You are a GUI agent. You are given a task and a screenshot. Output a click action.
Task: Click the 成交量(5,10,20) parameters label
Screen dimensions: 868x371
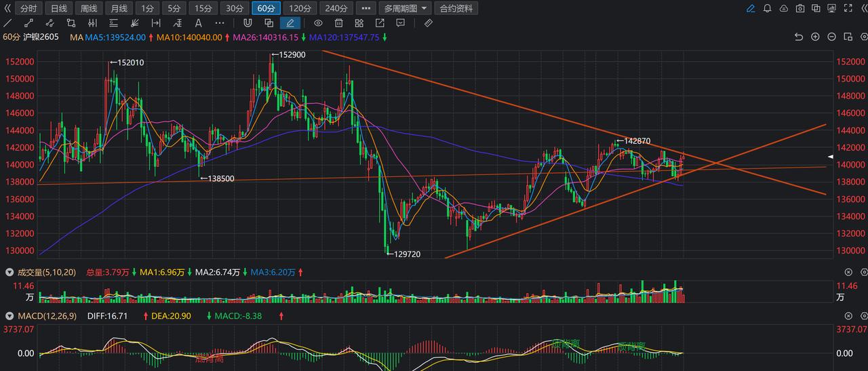click(46, 272)
